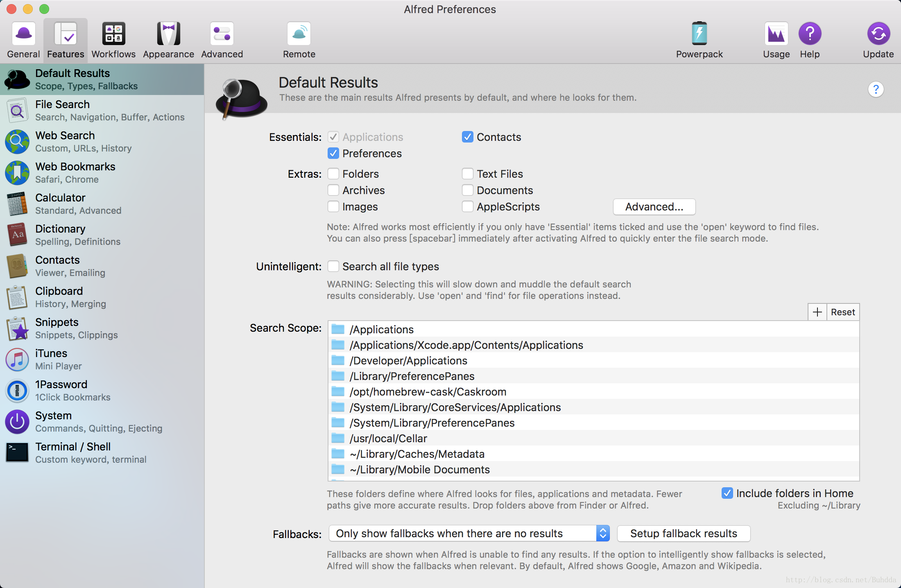Click the Remote toolbar icon
The image size is (901, 588).
[299, 34]
